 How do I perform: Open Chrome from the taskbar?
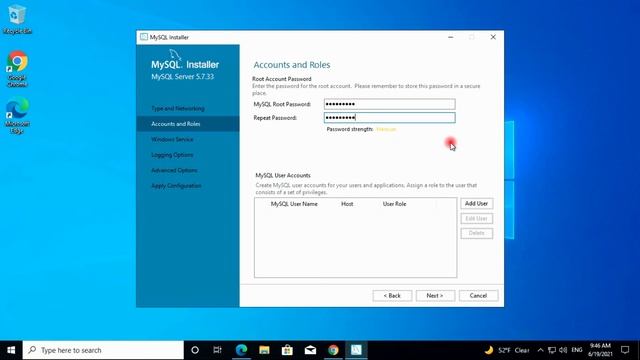[333, 350]
